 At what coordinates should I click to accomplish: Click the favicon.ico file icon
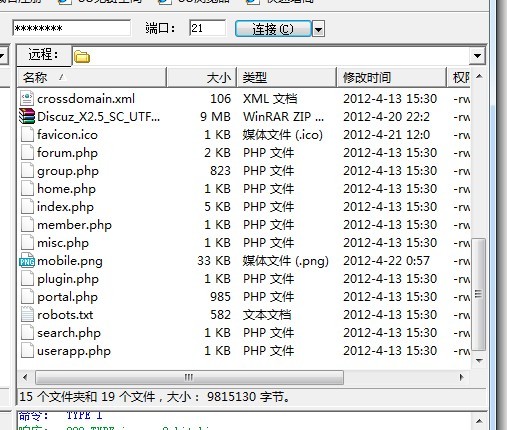point(27,135)
